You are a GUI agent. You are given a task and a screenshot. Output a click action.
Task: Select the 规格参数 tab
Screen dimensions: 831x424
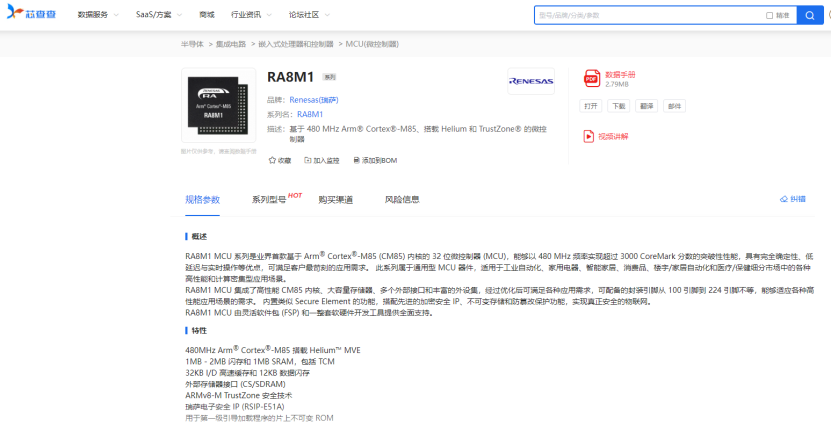202,200
